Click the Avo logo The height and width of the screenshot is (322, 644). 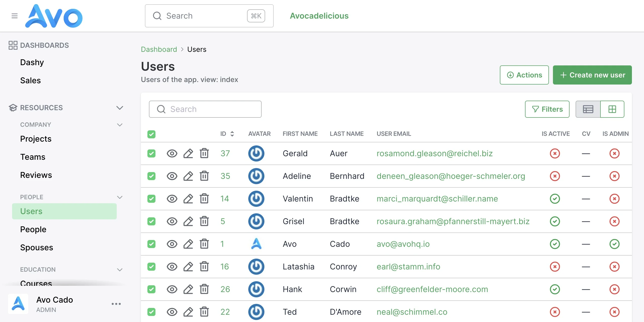point(54,16)
